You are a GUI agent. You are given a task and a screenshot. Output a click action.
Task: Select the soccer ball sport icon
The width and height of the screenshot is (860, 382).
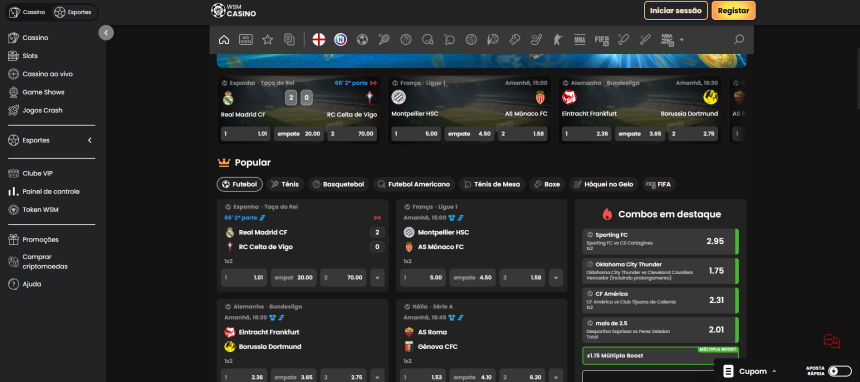(x=362, y=40)
